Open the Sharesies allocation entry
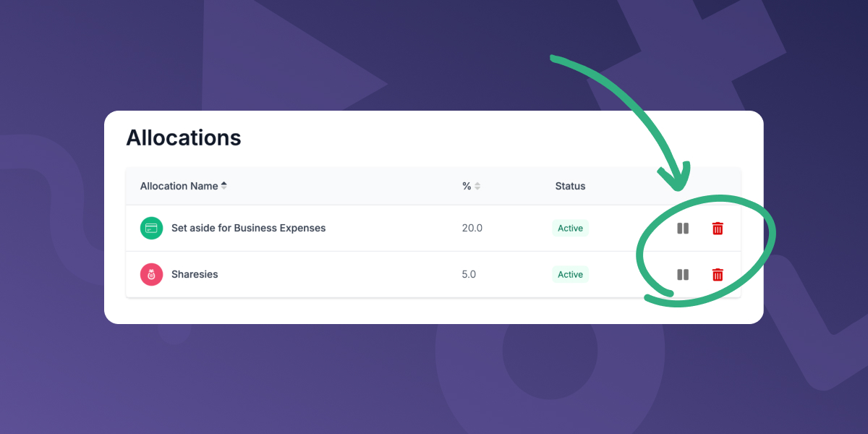The image size is (868, 434). (x=194, y=274)
